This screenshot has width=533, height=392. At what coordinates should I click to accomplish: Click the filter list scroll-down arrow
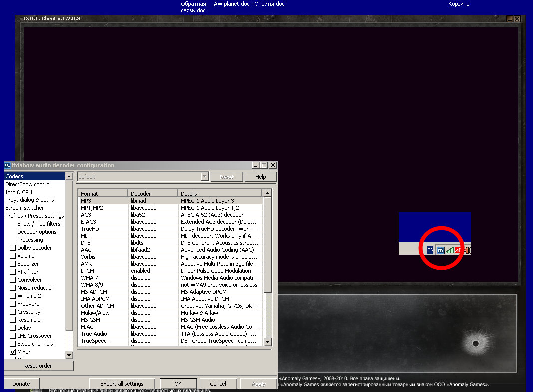point(69,355)
